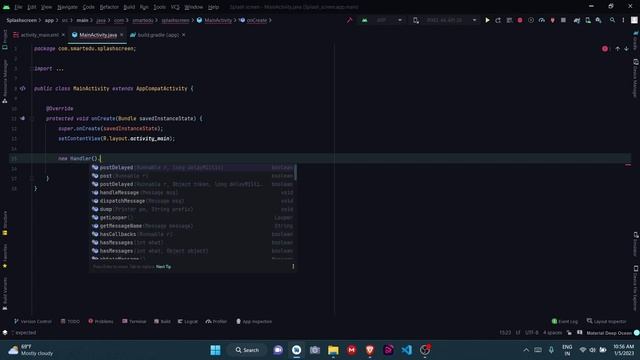Click the Stop square button in toolbar
Screen dimensions: 640x360
pos(563,20)
